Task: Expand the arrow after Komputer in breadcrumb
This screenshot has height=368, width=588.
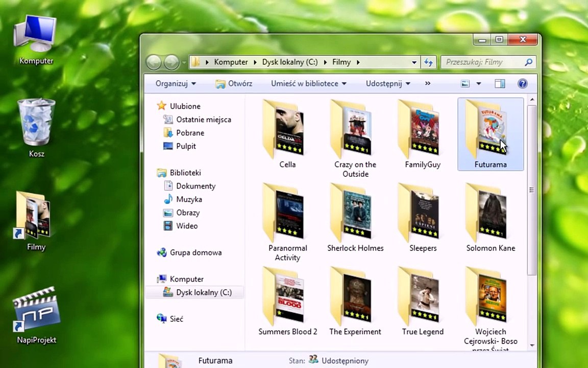Action: click(x=255, y=62)
